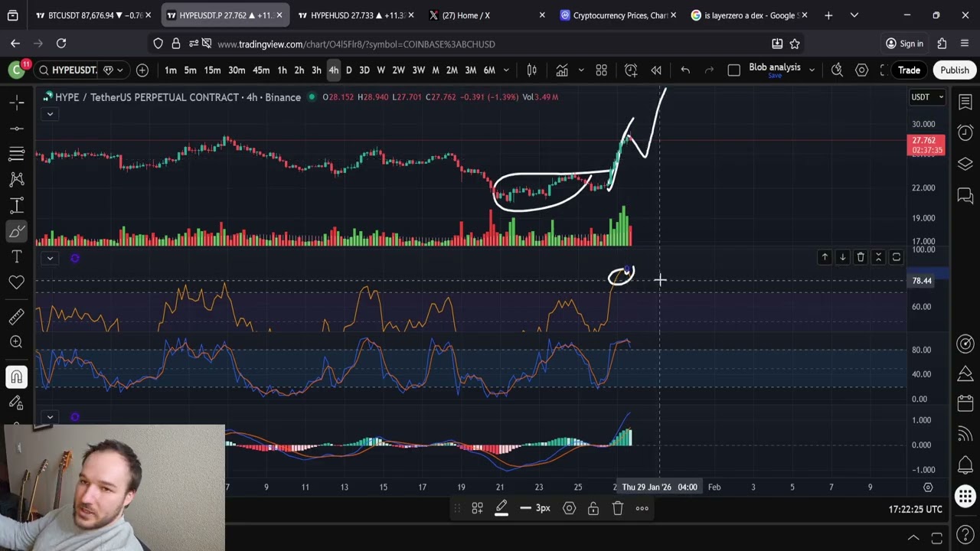The height and width of the screenshot is (551, 980).
Task: Open the patterns drawing tools
Action: click(17, 179)
